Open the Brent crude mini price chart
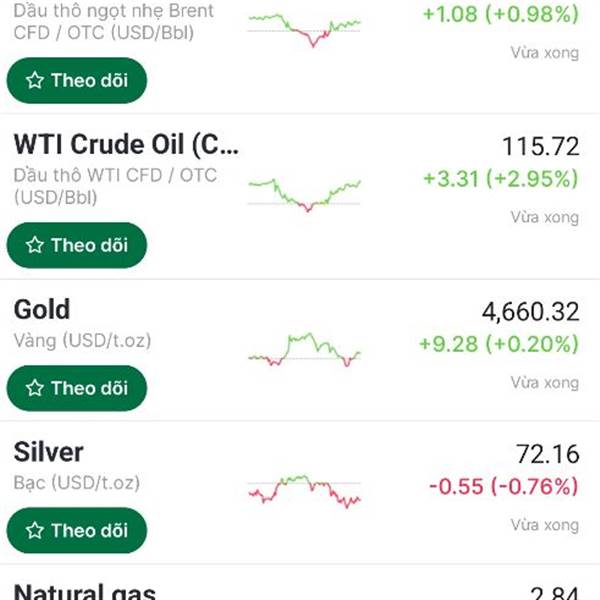 [304, 27]
